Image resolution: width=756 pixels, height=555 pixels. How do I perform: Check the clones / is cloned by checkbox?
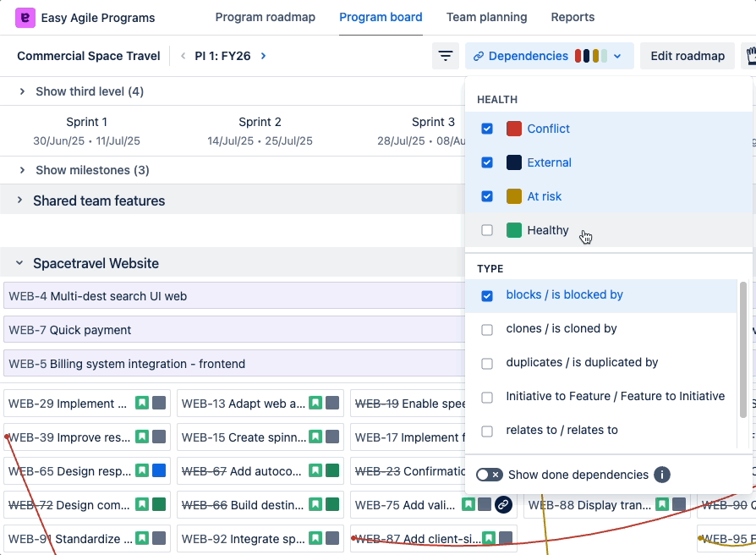point(487,329)
